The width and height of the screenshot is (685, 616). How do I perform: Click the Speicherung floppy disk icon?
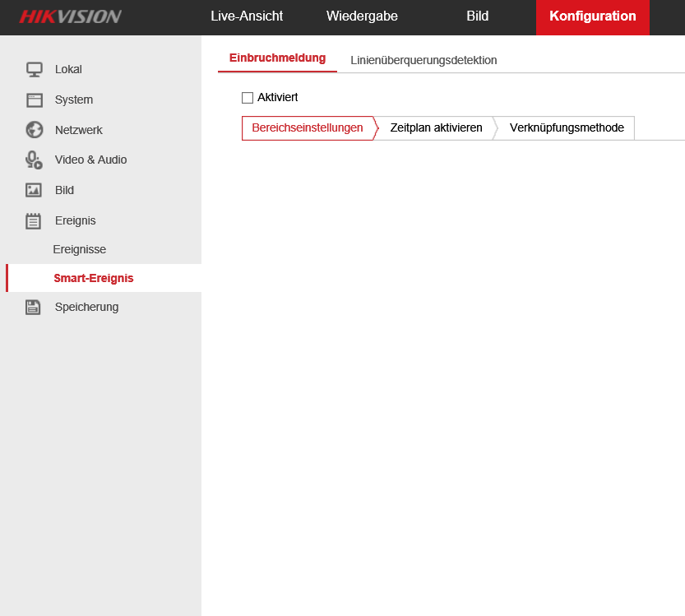click(x=34, y=307)
